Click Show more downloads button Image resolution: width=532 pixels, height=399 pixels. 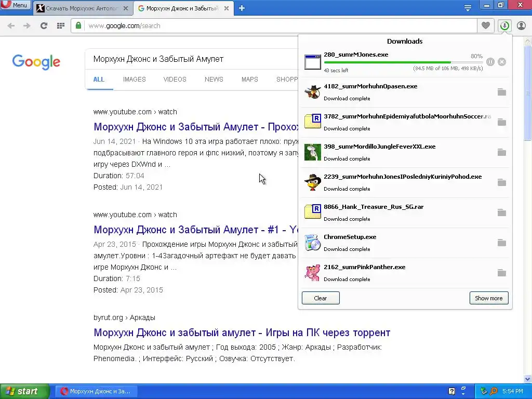(x=488, y=298)
